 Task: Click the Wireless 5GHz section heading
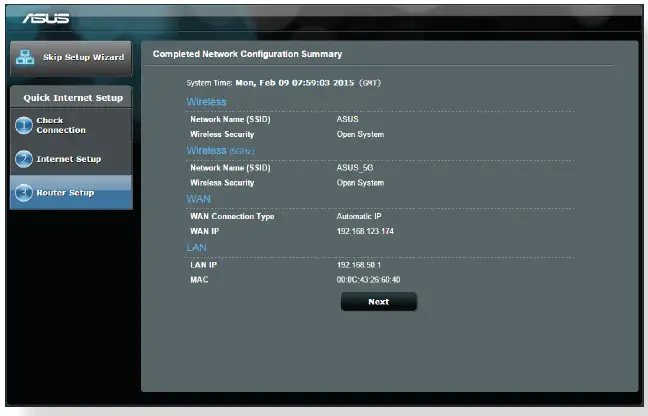point(220,150)
